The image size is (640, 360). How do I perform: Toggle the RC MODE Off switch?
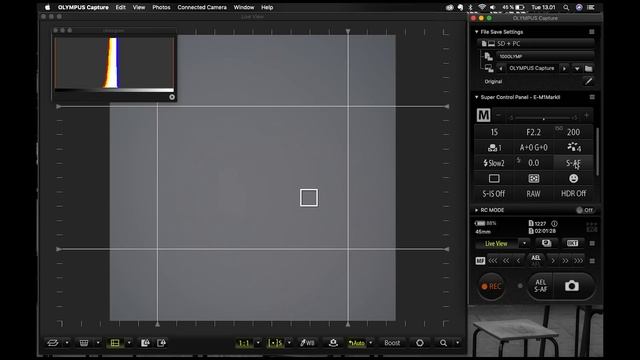[x=585, y=210]
